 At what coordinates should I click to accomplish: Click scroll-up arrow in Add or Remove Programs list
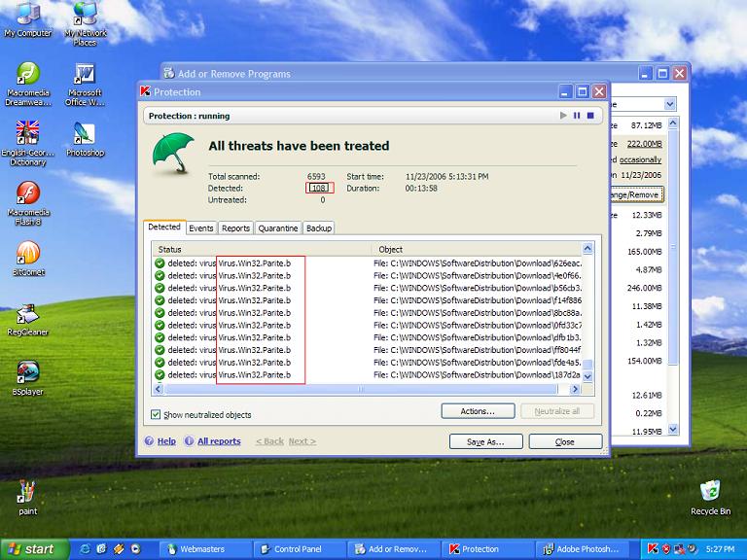[673, 123]
